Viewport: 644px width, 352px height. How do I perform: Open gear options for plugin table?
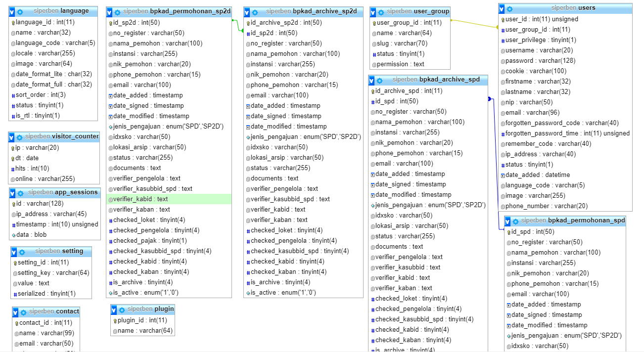point(122,310)
